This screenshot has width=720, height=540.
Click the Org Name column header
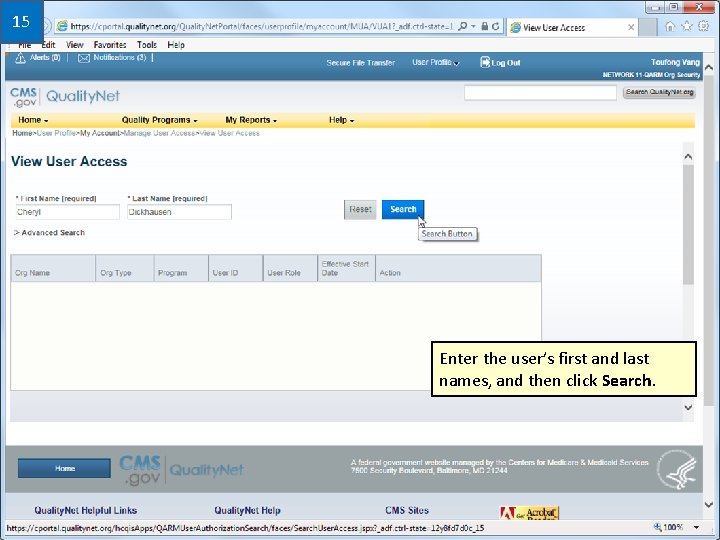pos(53,269)
